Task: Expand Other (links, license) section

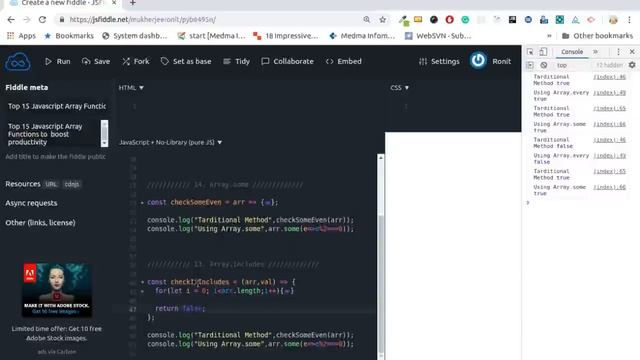Action: coord(40,222)
